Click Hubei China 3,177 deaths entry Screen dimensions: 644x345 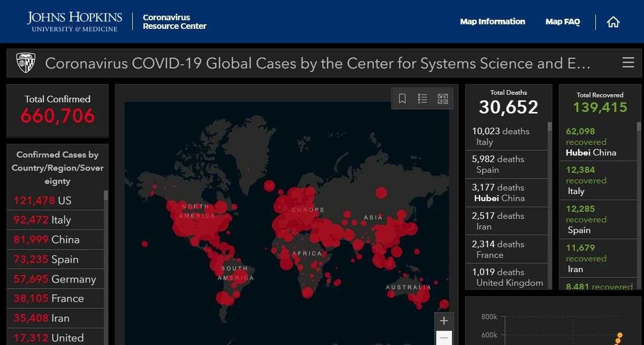coord(507,193)
